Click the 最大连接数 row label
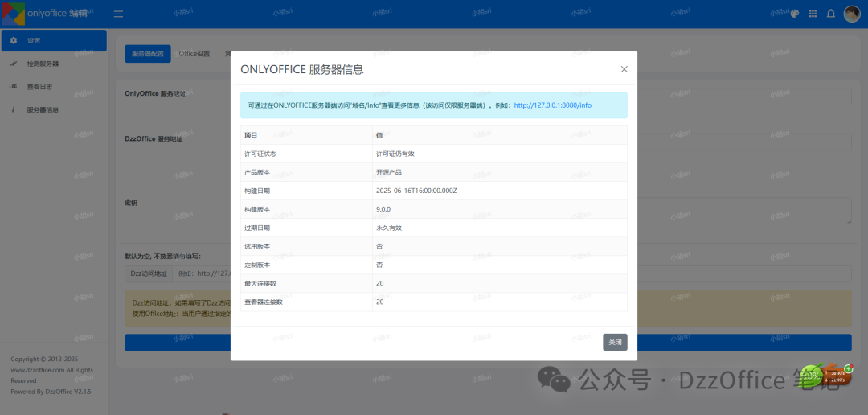 [260, 283]
